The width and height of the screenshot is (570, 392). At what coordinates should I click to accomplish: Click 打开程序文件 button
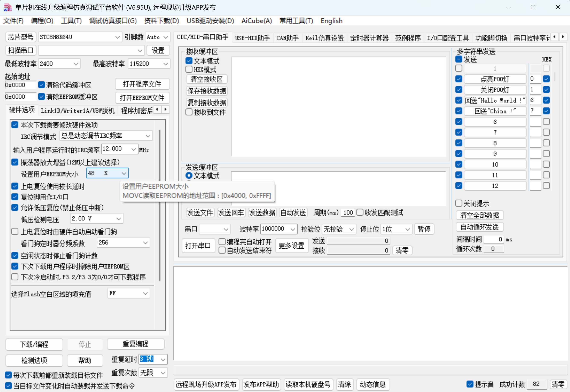click(142, 84)
